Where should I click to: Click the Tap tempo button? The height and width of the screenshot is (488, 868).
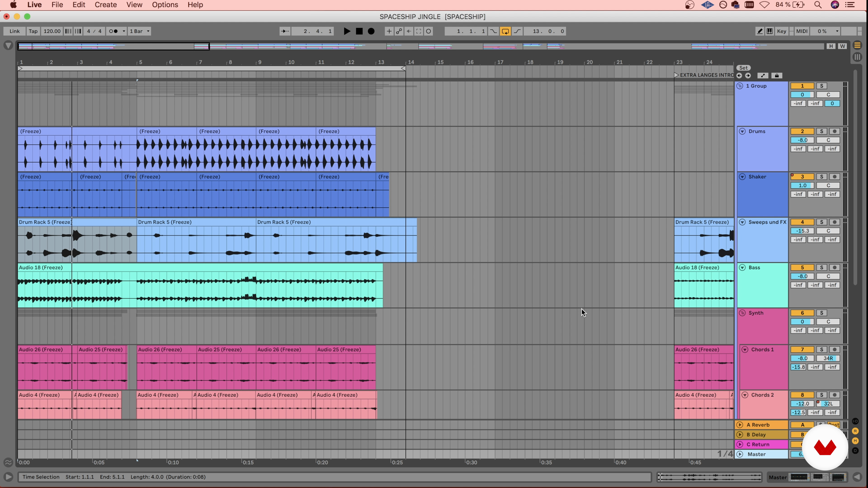click(x=33, y=31)
